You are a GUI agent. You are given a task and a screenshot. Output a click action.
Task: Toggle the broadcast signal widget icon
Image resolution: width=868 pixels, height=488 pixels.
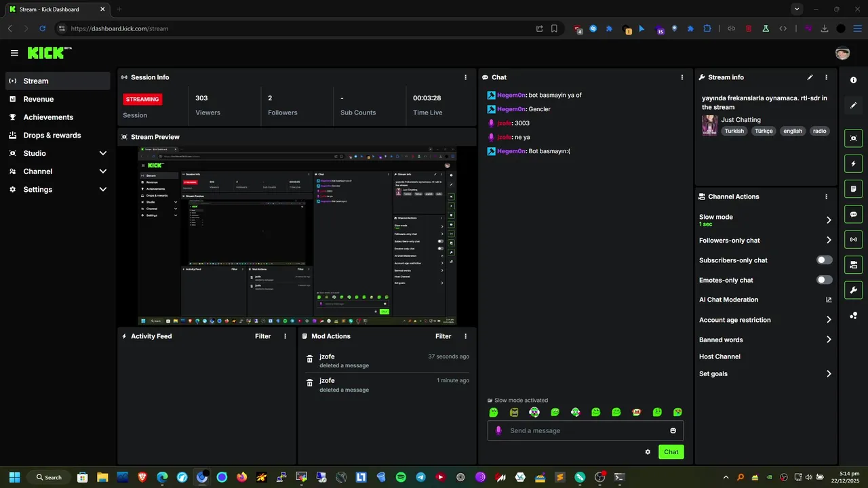coord(853,239)
